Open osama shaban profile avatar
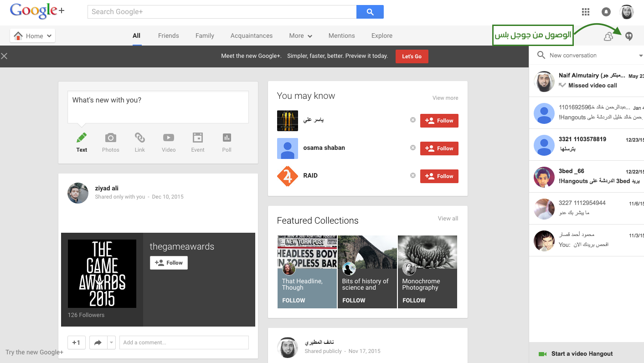Viewport: 644px width, 363px height. tap(288, 148)
